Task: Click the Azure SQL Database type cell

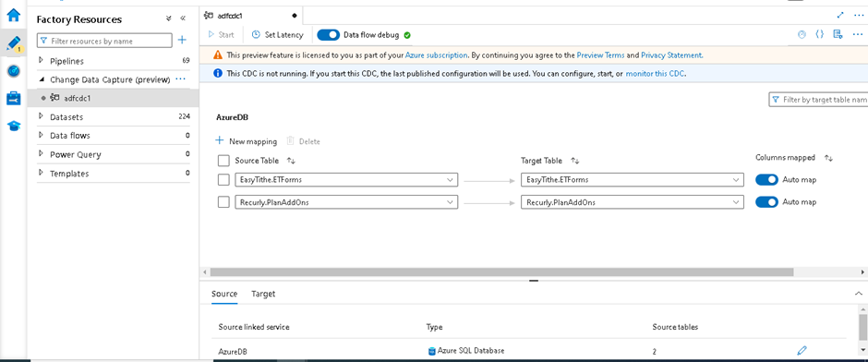Action: [x=466, y=350]
